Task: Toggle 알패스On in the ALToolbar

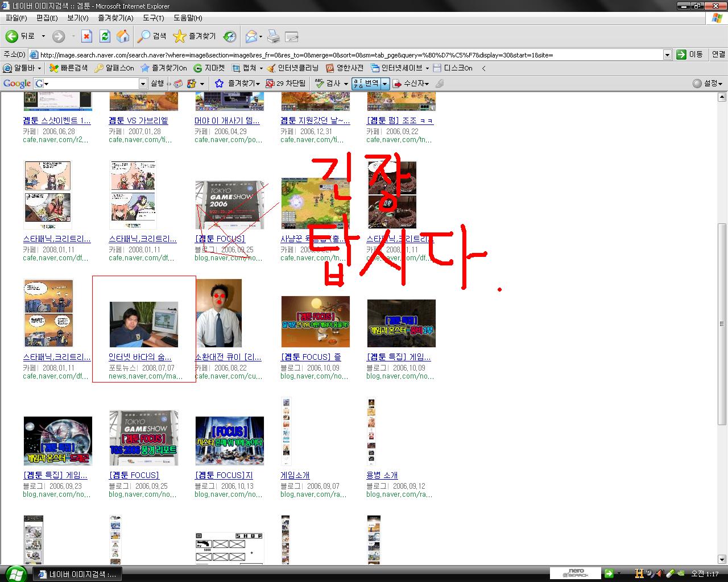Action: tap(114, 68)
